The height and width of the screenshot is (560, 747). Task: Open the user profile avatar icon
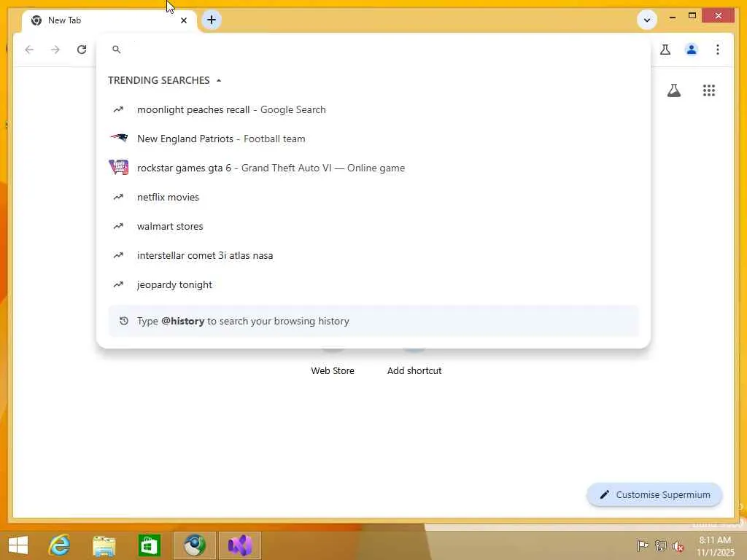(x=692, y=50)
